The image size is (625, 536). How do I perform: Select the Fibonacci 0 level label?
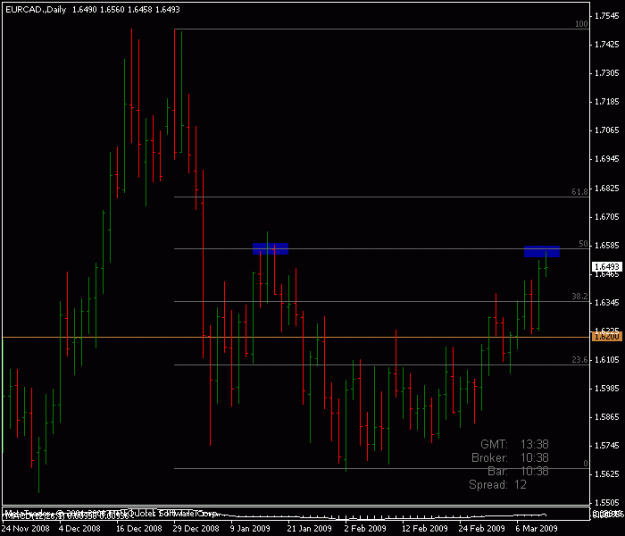[586, 463]
